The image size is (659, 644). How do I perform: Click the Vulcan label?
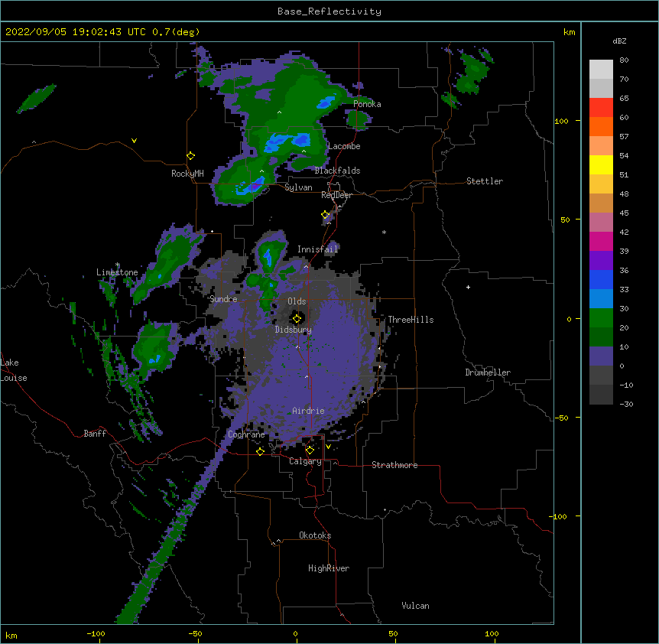415,606
